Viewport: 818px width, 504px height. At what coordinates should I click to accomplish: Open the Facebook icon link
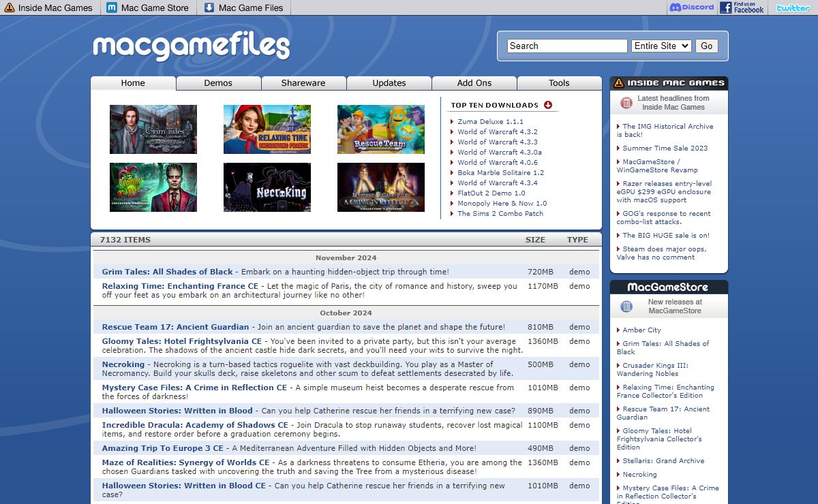(742, 7)
